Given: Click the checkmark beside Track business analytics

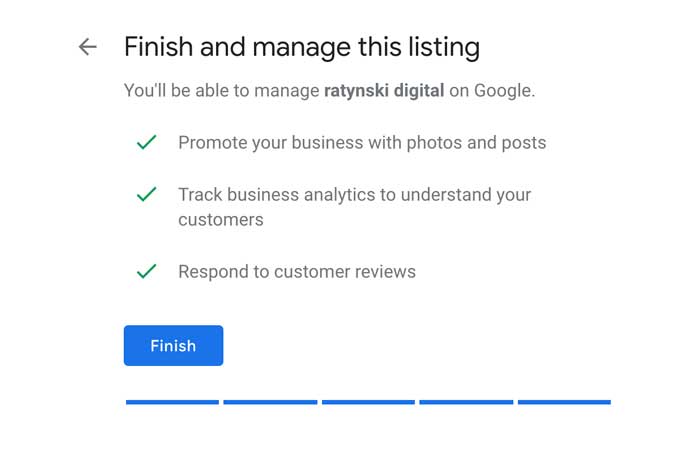Looking at the screenshot, I should point(147,195).
